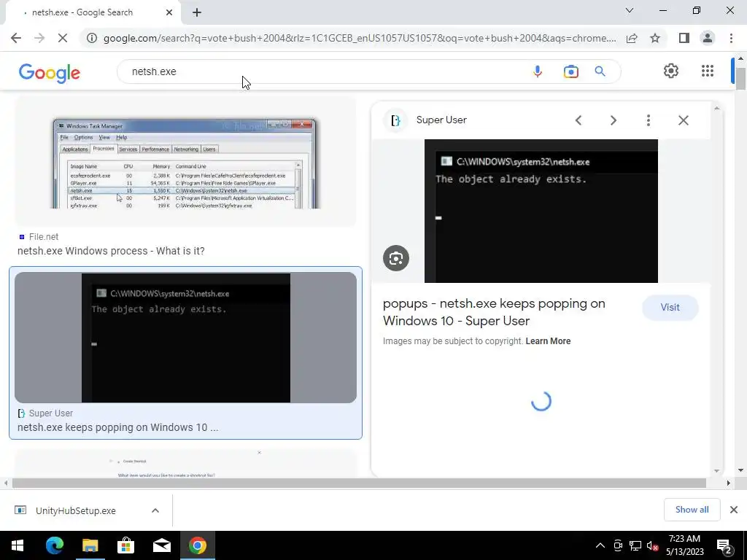Viewport: 747px width, 560px height.
Task: Open 'netsh.exe Windows process - What is it?'
Action: pyautogui.click(x=111, y=251)
